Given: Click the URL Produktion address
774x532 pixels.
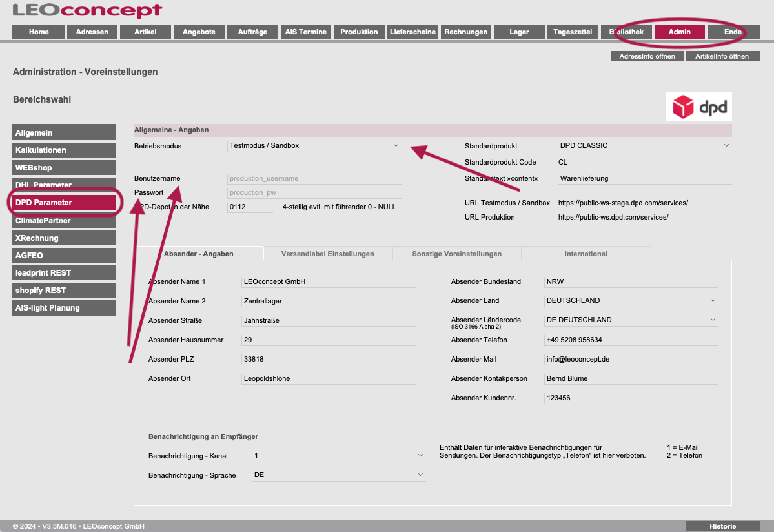Looking at the screenshot, I should [x=613, y=217].
